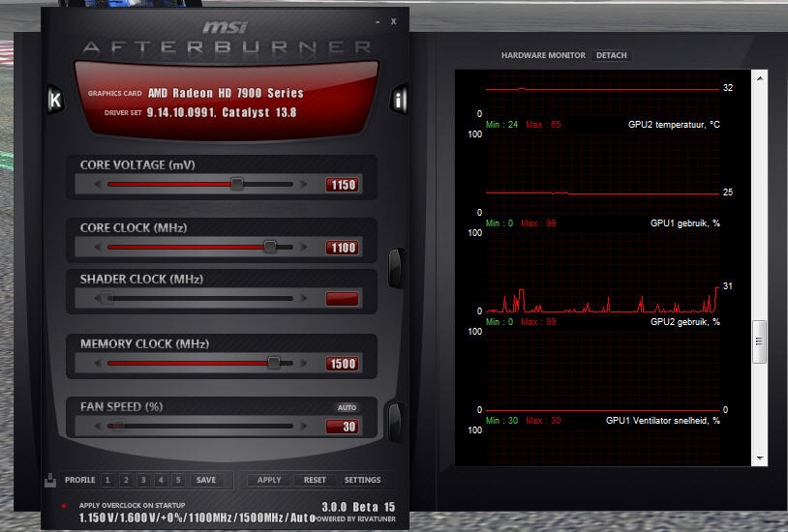Screen dimensions: 788x532
Task: Toggle the fan speed Auto mode
Action: [347, 407]
